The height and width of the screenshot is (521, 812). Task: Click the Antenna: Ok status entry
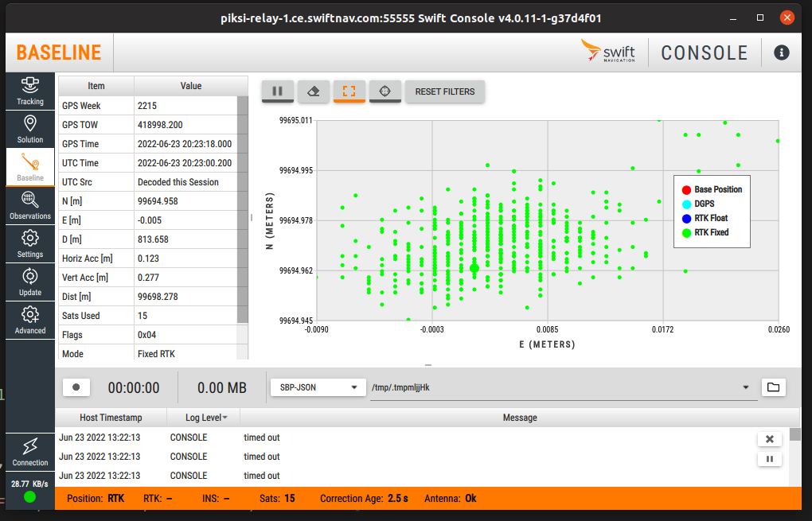click(451, 499)
